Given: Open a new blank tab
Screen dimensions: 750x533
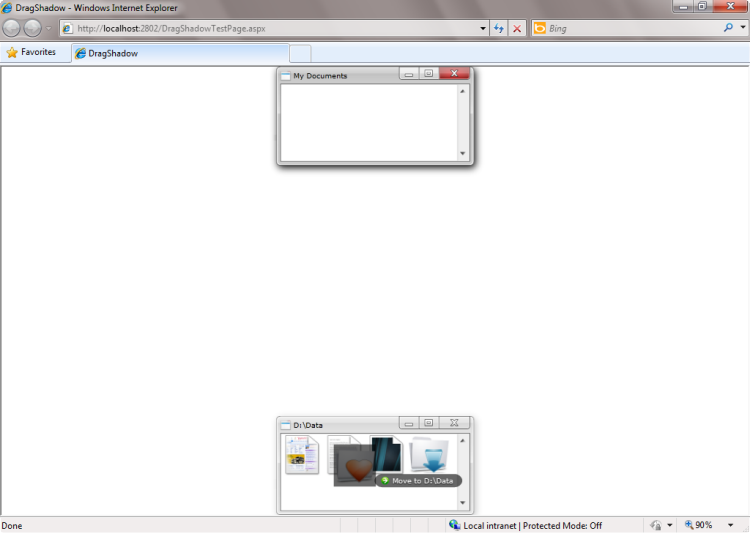Looking at the screenshot, I should [300, 53].
